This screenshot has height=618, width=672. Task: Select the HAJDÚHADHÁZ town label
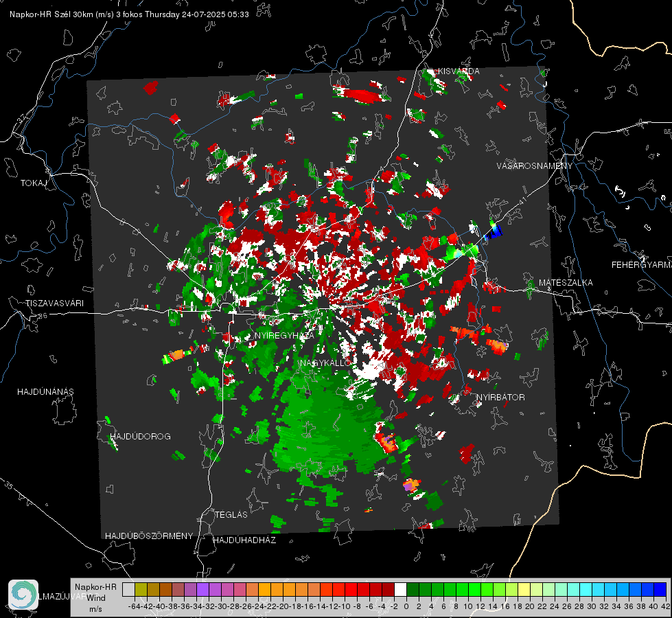pos(244,540)
